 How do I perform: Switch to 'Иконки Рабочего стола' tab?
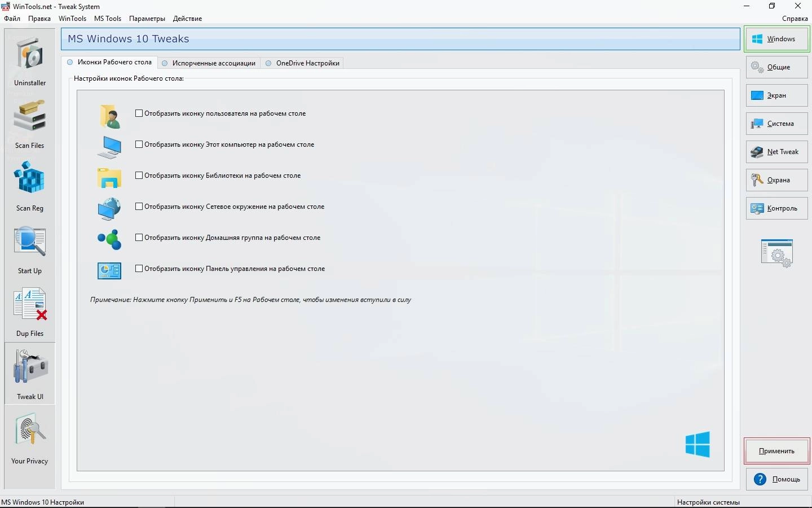109,62
